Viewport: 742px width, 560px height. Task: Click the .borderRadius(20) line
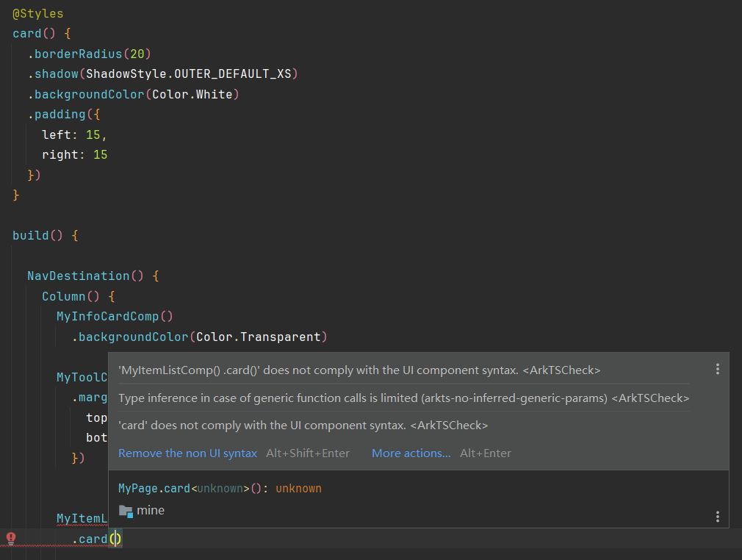click(90, 54)
